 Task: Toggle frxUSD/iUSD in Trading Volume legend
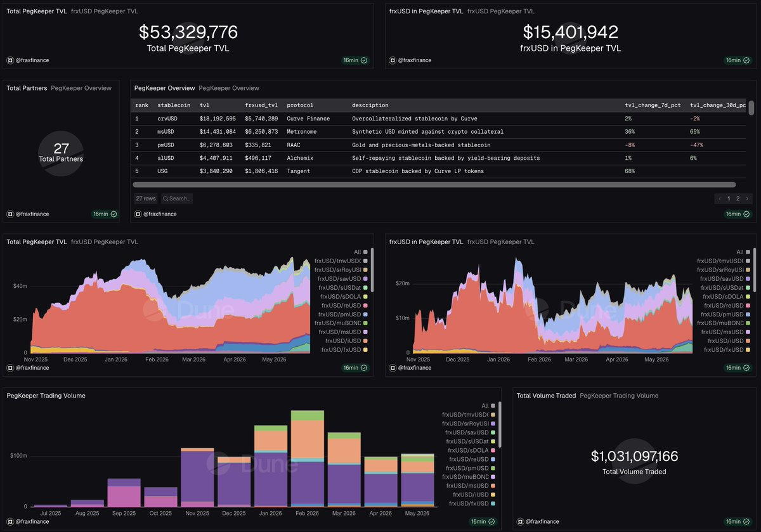(474, 494)
